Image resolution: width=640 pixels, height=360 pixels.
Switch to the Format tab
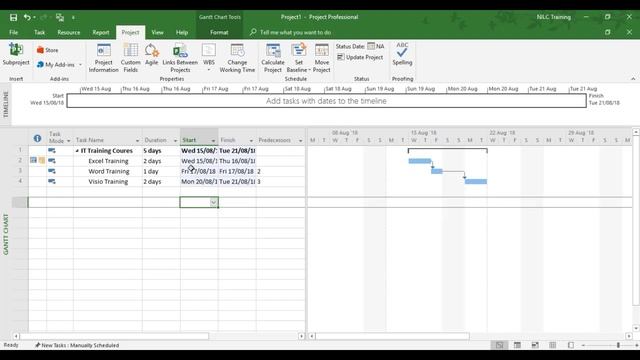click(x=219, y=32)
